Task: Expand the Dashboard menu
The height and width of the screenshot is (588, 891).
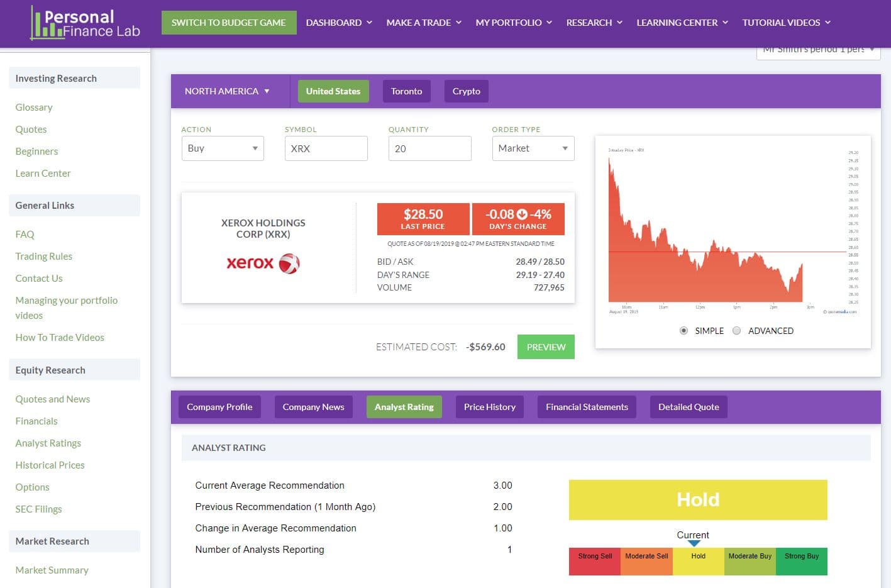Action: 339,23
